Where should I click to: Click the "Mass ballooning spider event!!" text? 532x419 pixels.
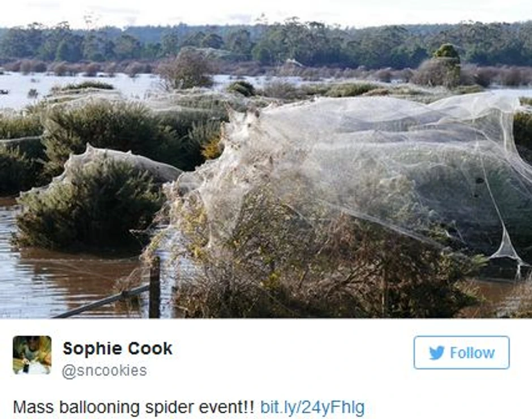tap(134, 407)
